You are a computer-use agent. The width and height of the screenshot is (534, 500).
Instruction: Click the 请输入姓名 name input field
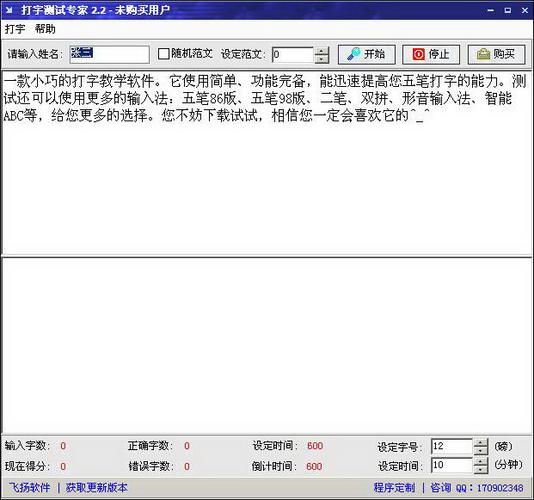coord(110,54)
